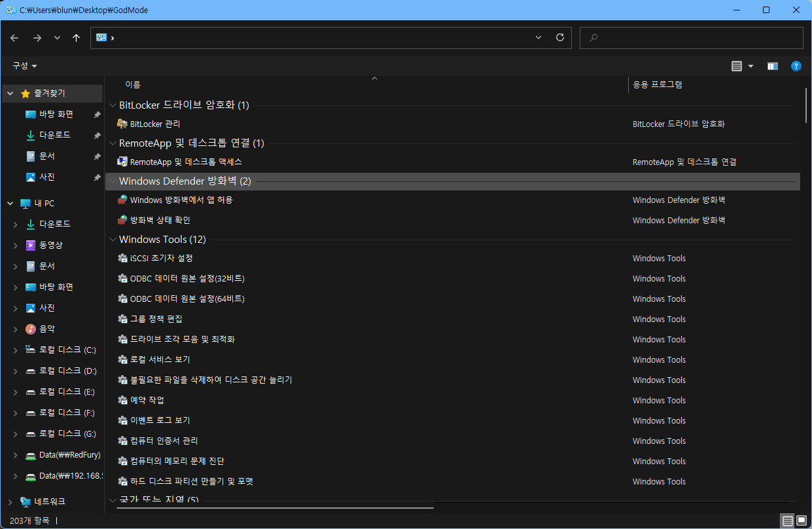The height and width of the screenshot is (529, 812).
Task: Expand 로컬 디스크 (C:) in tree
Action: 16,350
